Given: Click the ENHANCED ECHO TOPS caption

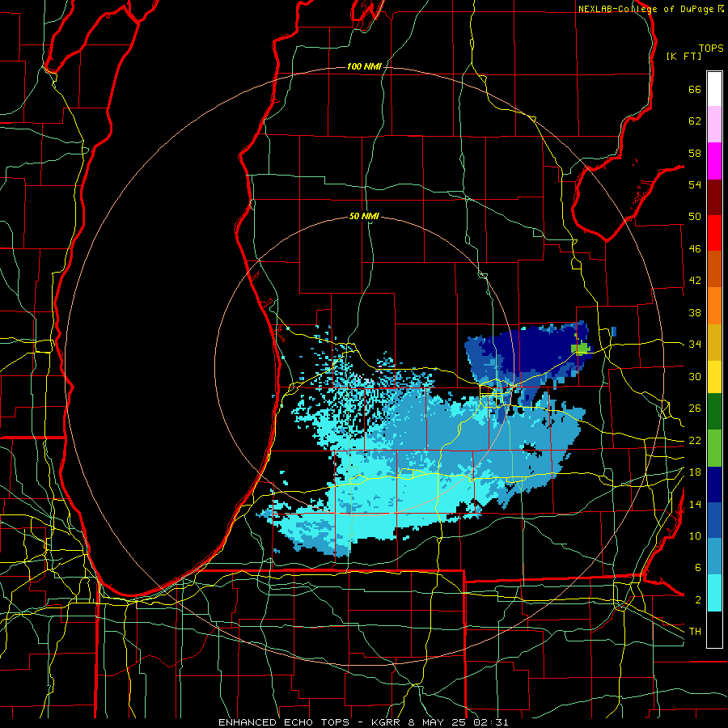Looking at the screenshot, I should click(284, 722).
